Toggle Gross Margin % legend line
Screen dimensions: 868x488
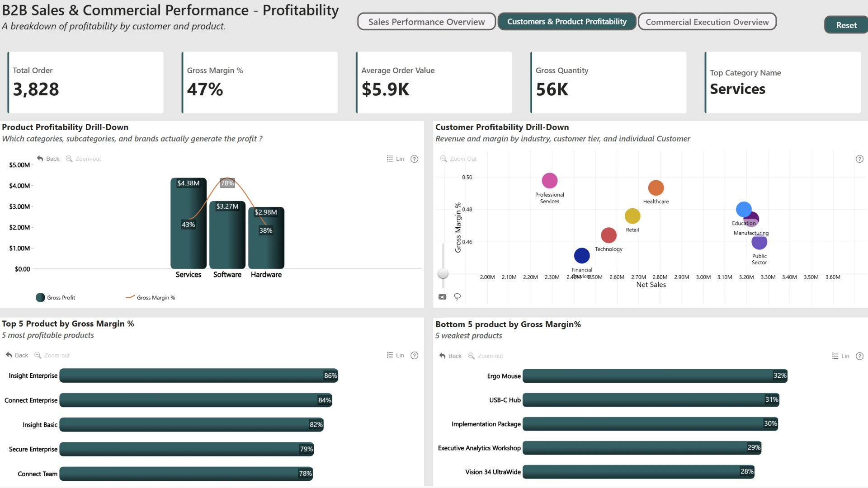click(x=150, y=297)
